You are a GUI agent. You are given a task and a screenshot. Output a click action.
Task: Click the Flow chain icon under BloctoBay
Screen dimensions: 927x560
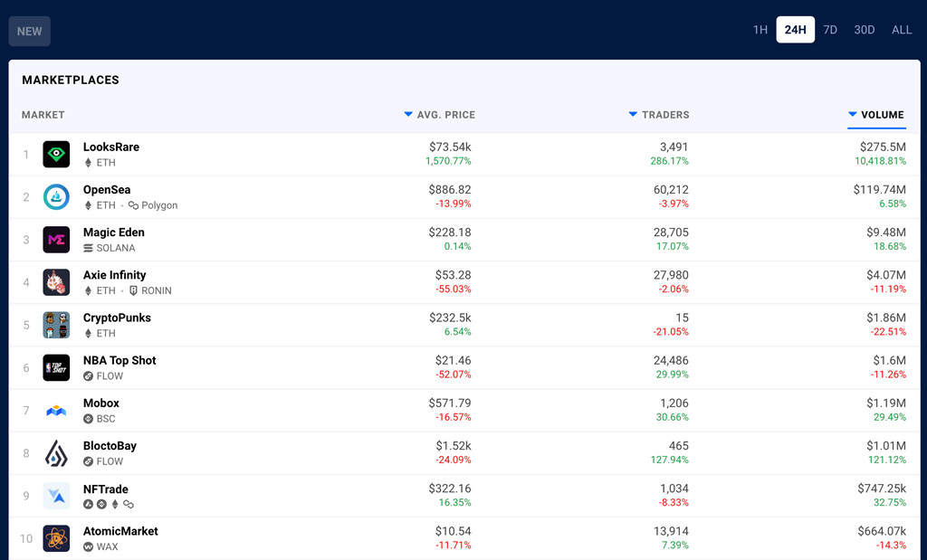click(88, 461)
